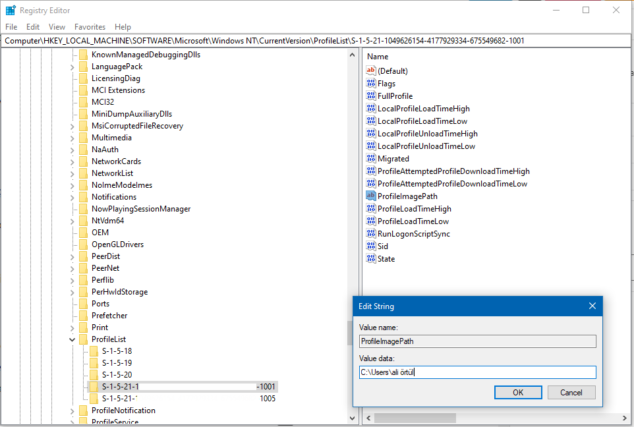Expand the NetworkCards tree node

[x=72, y=161]
